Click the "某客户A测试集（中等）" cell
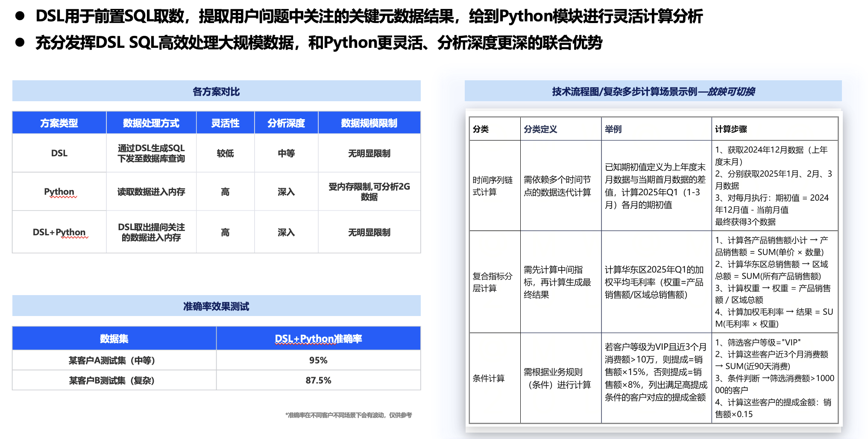Screen dimensions: 868x439 [x=114, y=360]
